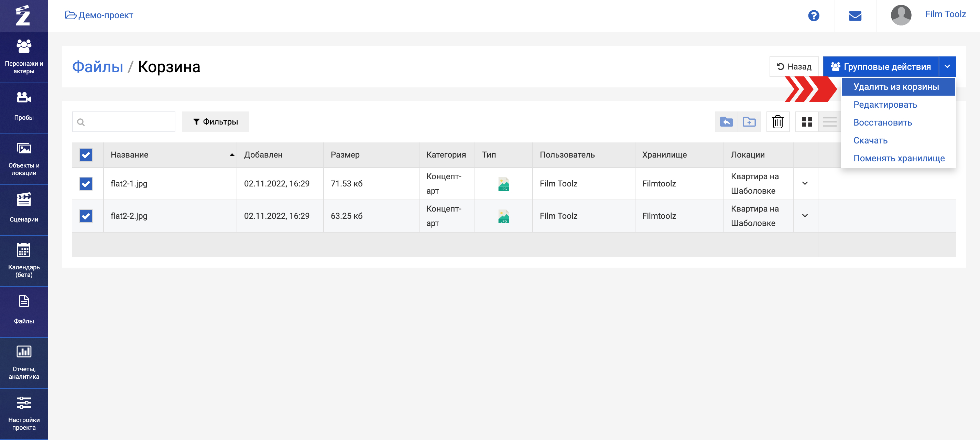Screen dimensions: 980x440
Task: Open help question mark icon
Action: tap(813, 15)
